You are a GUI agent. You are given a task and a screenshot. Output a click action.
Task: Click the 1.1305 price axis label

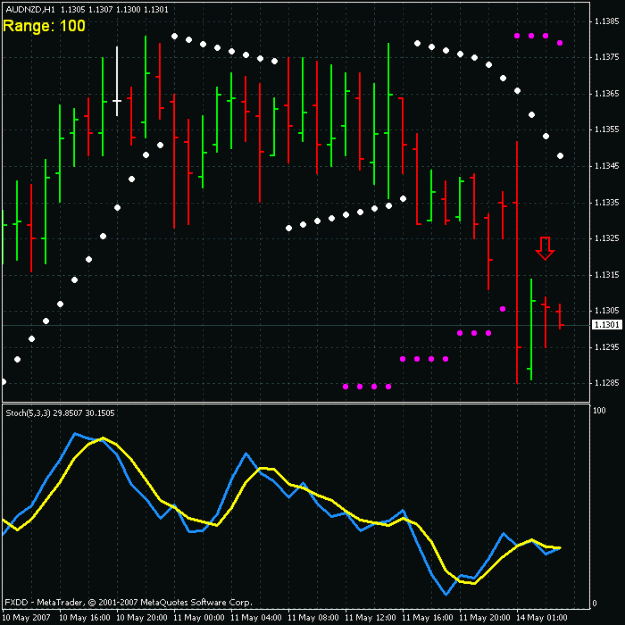(x=607, y=311)
